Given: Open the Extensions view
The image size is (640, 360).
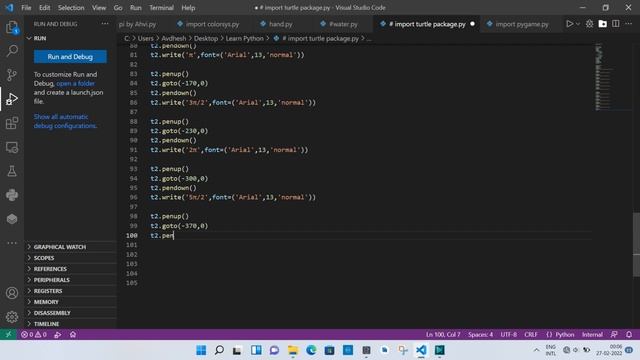Looking at the screenshot, I should [x=12, y=123].
